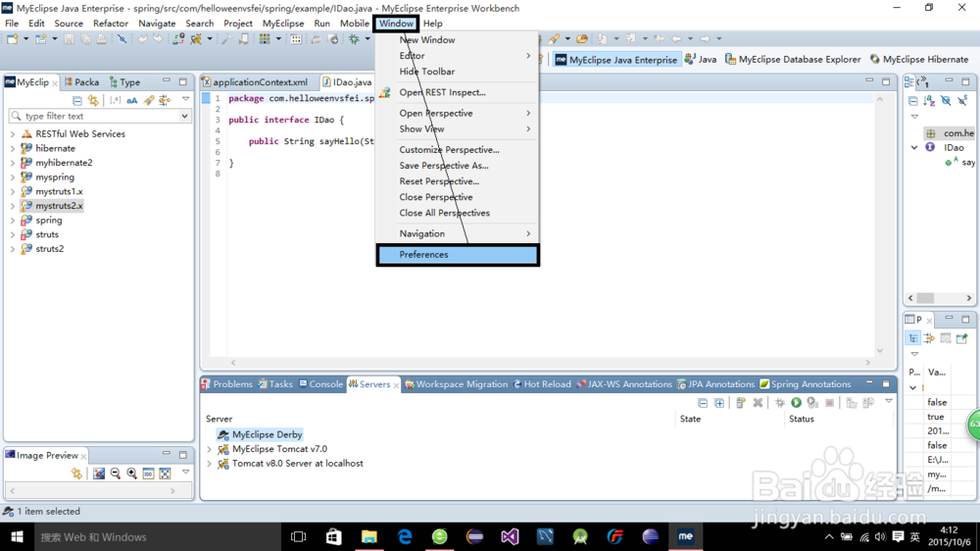This screenshot has width=980, height=551.
Task: Open the filter text dropdown arrow
Action: (184, 117)
